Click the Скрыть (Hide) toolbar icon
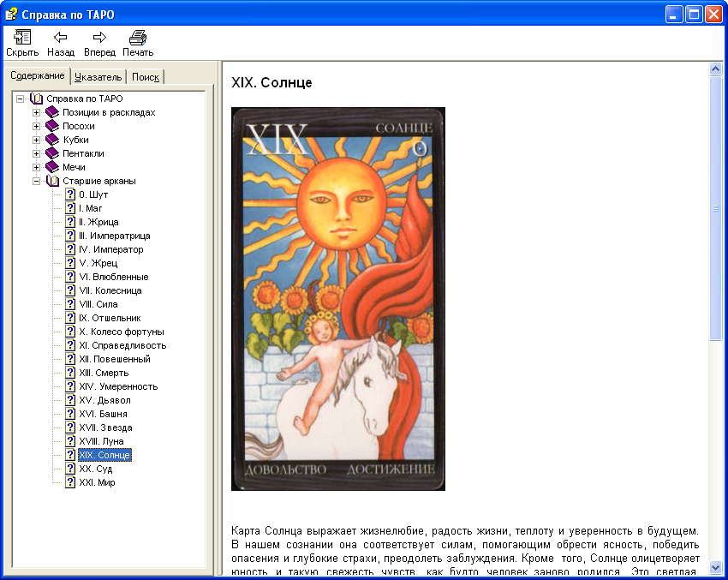728x580 pixels. click(x=22, y=38)
